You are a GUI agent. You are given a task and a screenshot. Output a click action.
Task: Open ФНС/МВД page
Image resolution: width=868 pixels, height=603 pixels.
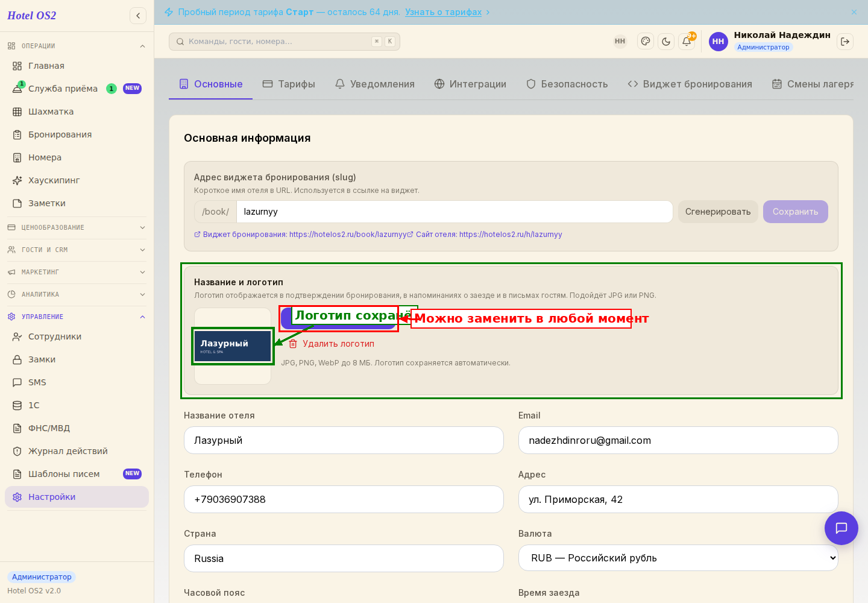coord(77,428)
